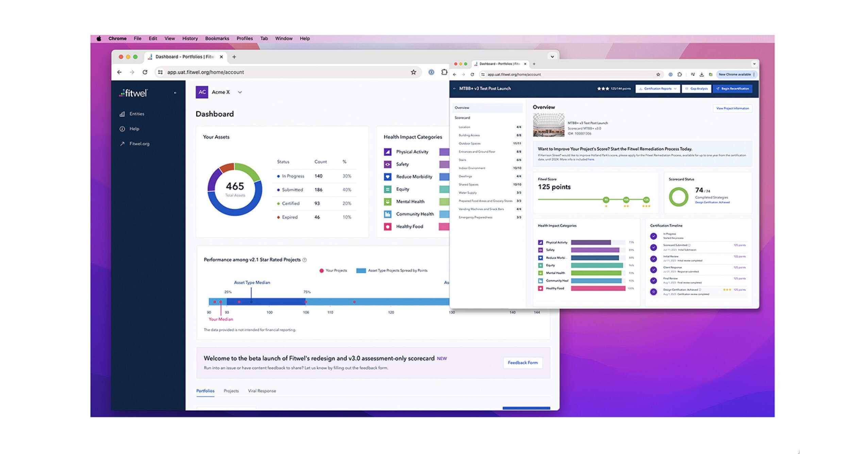
Task: Select the Healthy Food category icon
Action: (x=387, y=227)
